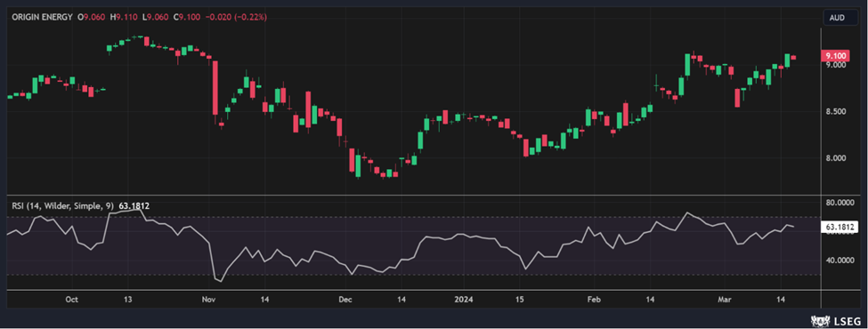Select the red 9.100 current price badge
The image size is (868, 329).
(834, 56)
